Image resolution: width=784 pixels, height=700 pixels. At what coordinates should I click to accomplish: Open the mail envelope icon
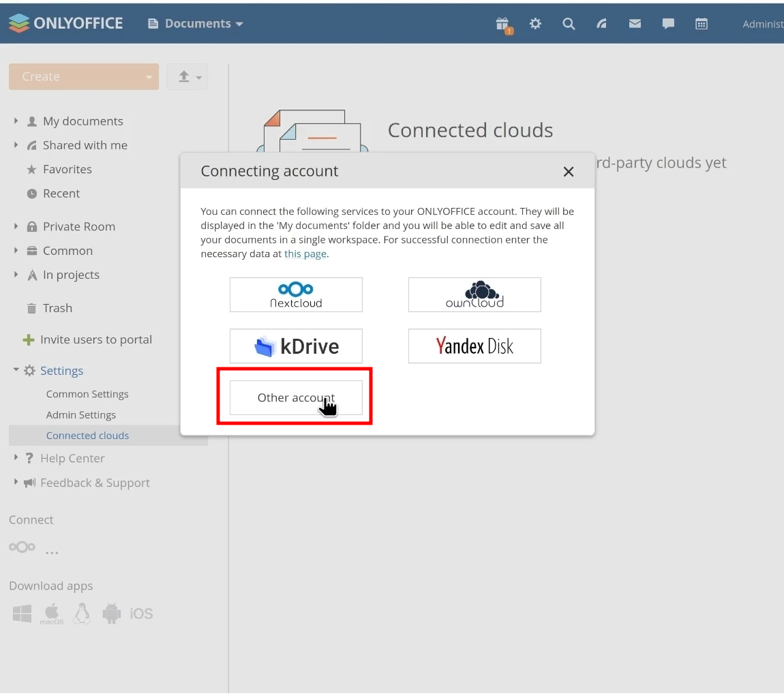coord(635,23)
